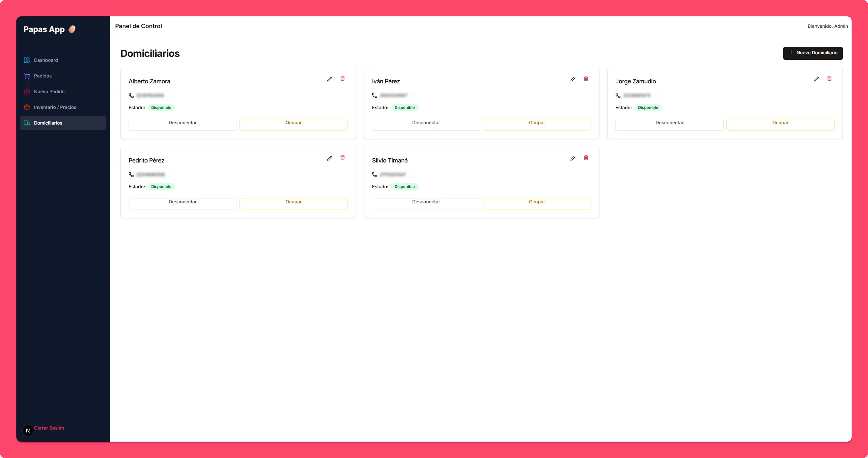Click the edit pencil for Silvio Timaná
Screen dimensions: 868x458
573,158
